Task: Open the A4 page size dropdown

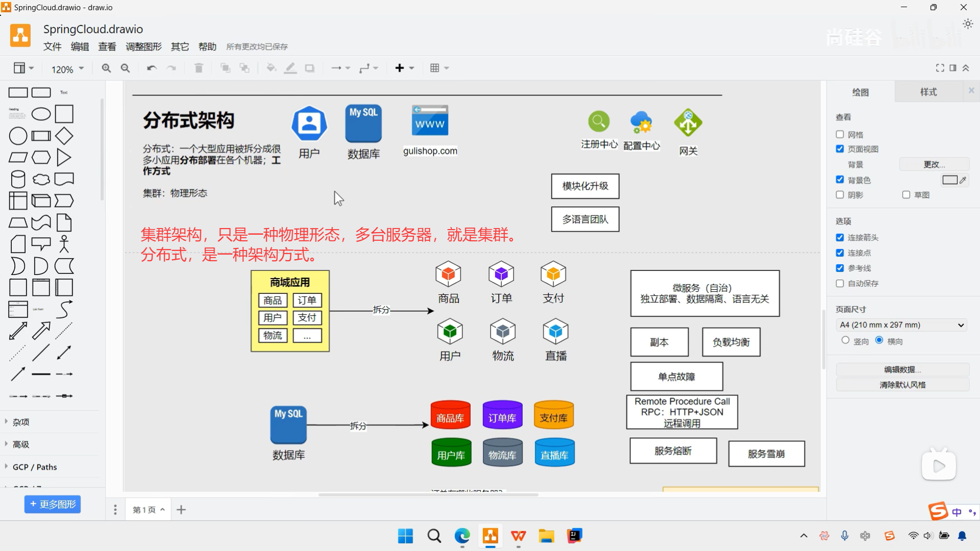Action: click(901, 324)
